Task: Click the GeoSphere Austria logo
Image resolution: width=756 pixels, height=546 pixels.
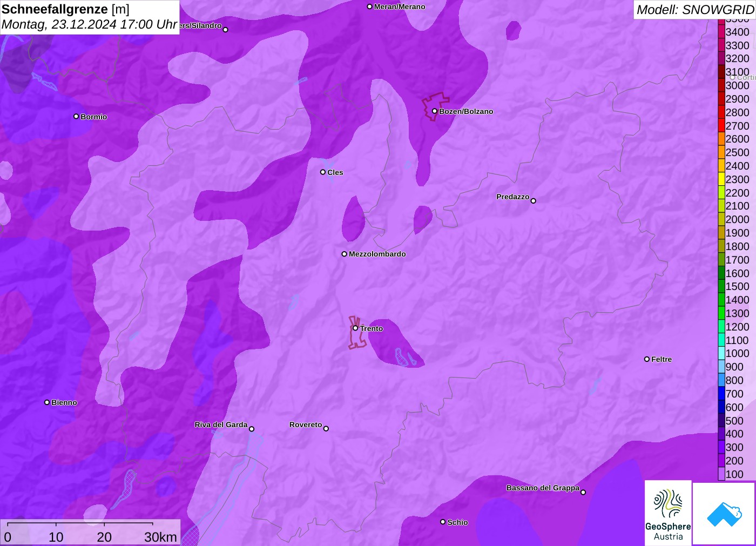Action: (x=668, y=513)
